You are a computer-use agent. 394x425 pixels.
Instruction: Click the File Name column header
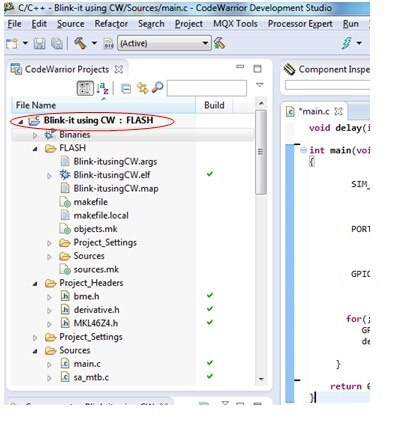point(104,105)
